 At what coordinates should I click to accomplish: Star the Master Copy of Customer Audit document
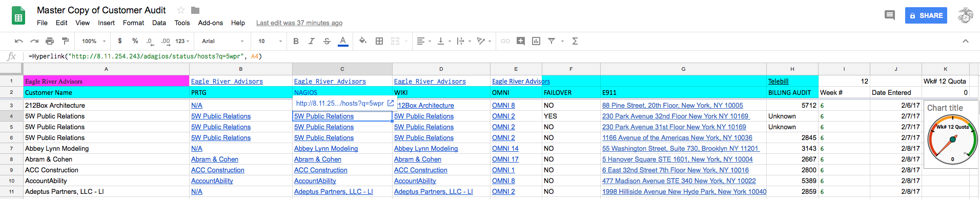point(180,10)
